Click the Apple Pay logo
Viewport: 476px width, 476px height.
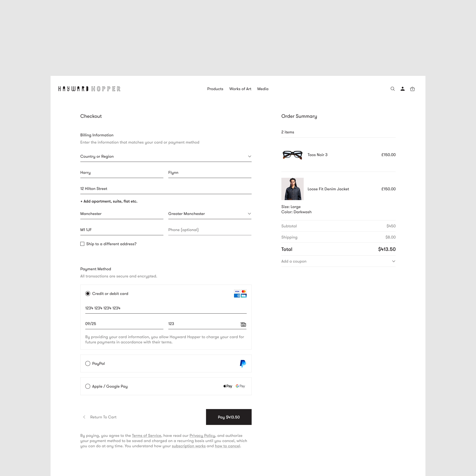point(228,386)
